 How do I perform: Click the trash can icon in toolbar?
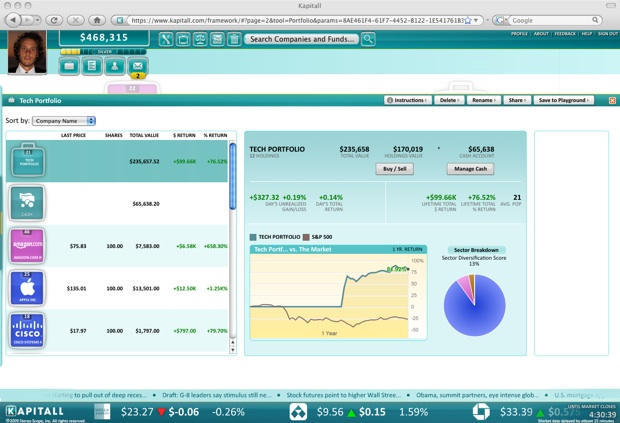(x=234, y=39)
